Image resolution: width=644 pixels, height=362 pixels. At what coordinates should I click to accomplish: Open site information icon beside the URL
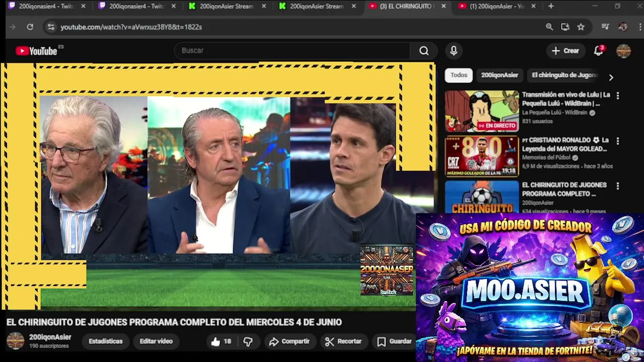pos(50,27)
